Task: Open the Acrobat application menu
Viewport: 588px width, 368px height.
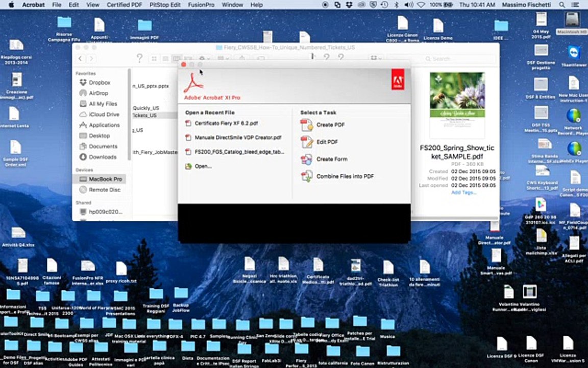Action: click(33, 5)
